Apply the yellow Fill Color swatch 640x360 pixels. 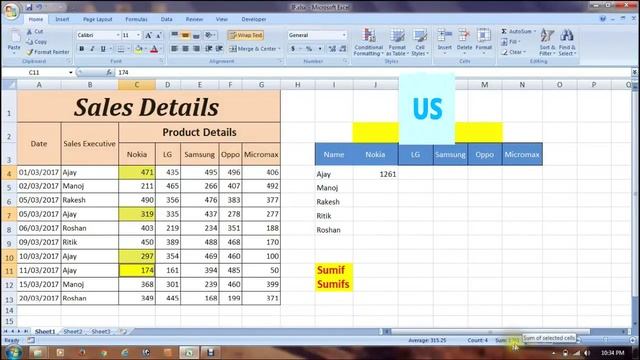point(139,49)
